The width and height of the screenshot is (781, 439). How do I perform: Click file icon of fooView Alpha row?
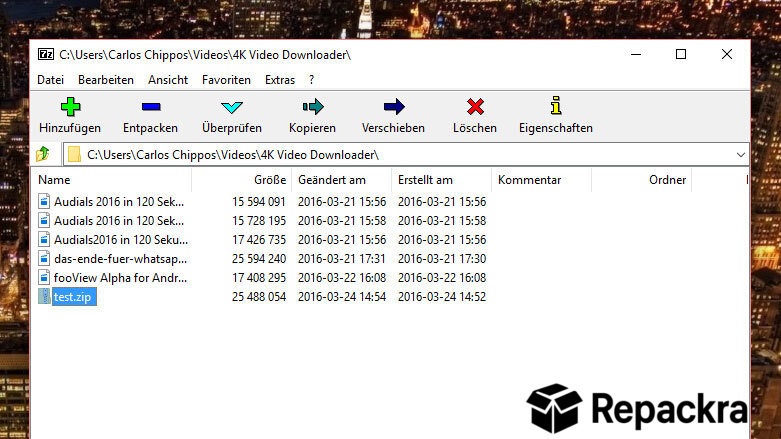coord(44,277)
